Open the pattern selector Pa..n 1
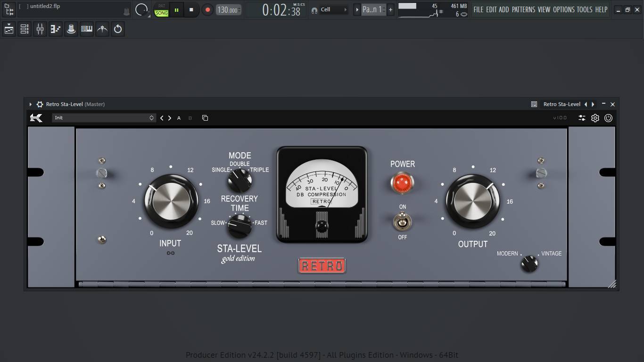 (x=373, y=9)
